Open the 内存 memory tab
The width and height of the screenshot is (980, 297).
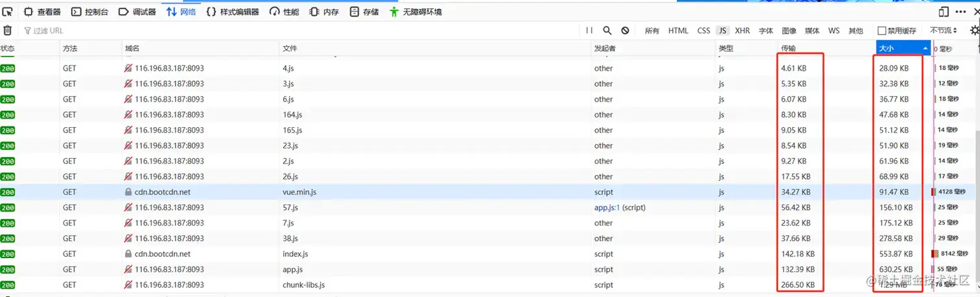tap(324, 12)
